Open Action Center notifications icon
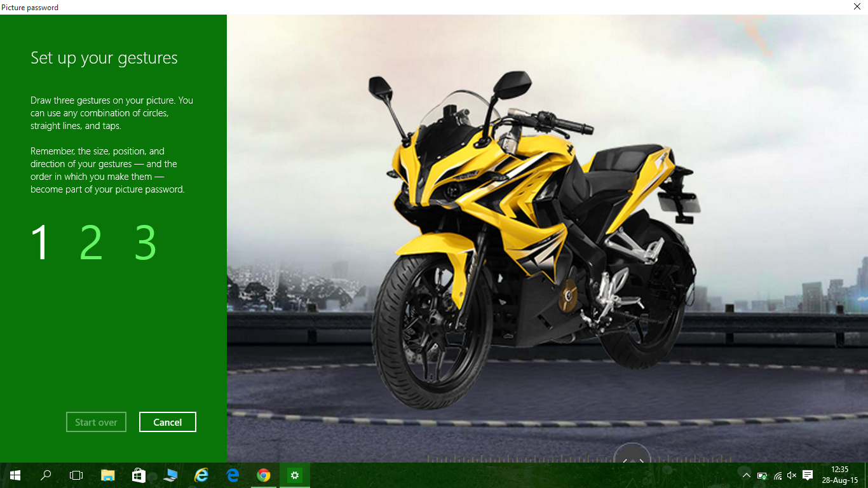 coord(808,475)
